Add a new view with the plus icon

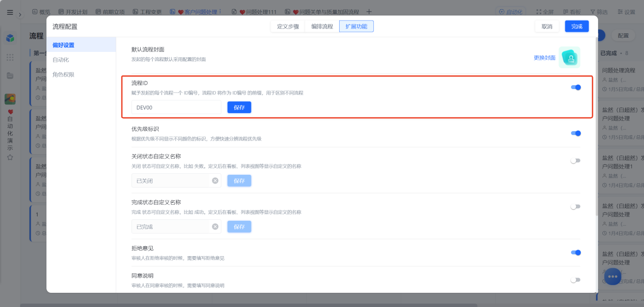click(x=369, y=12)
